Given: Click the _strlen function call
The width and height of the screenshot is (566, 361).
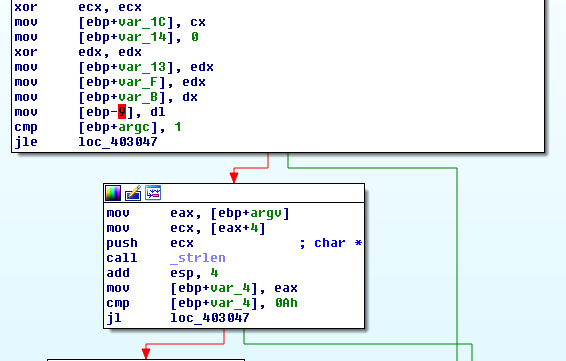Looking at the screenshot, I should pos(198,258).
